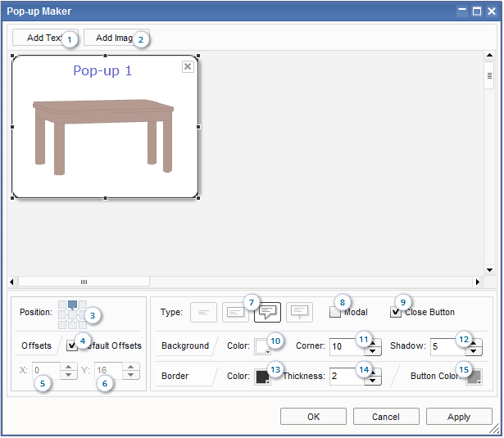Close the Pop-up 1 preview with its X icon
This screenshot has width=504, height=438.
click(188, 67)
